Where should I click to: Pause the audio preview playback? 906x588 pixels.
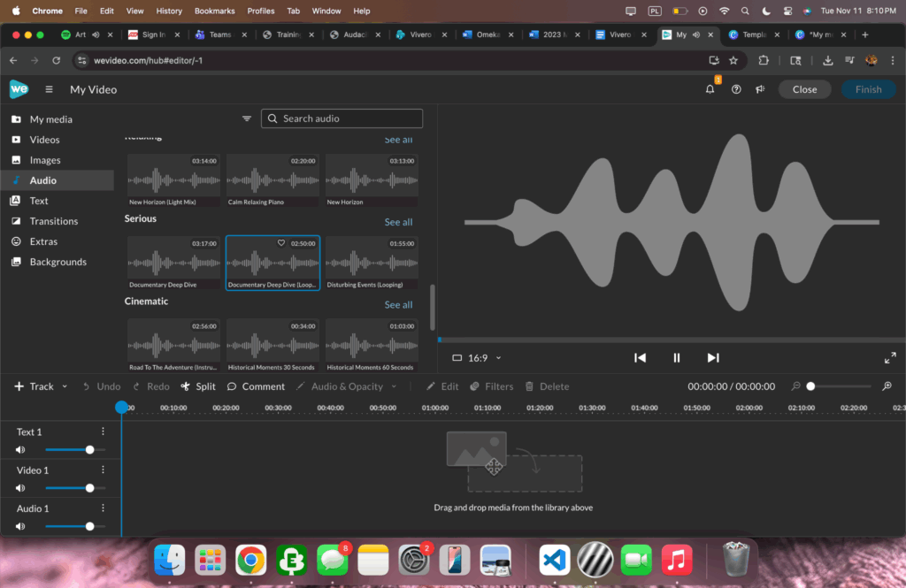click(x=677, y=357)
